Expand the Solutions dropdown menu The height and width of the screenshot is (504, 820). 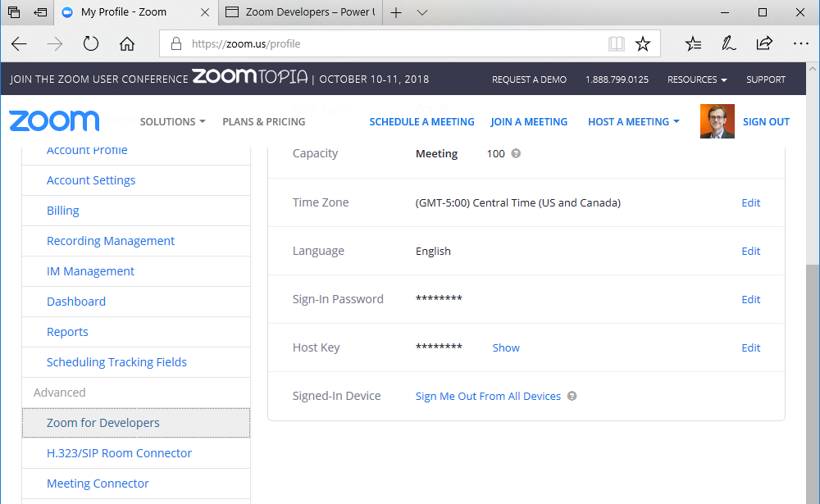pos(172,122)
